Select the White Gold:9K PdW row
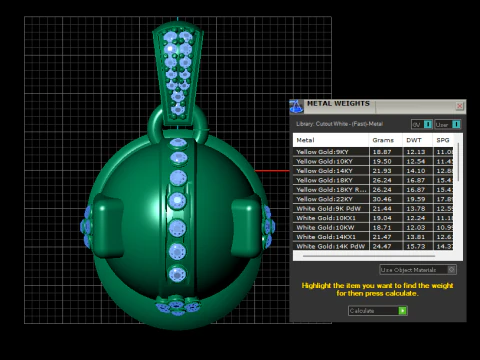This screenshot has height=360, width=480. pyautogui.click(x=373, y=209)
